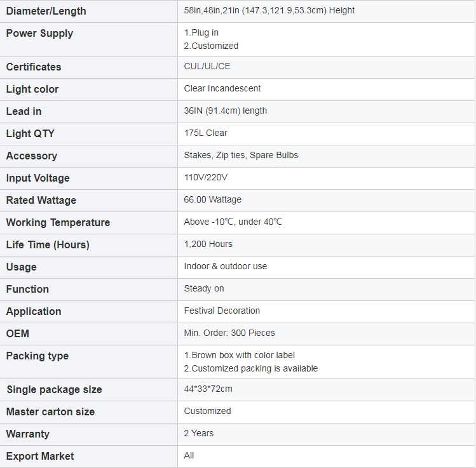This screenshot has height=468, width=476.
Task: Select the 1,200 Hours life time value
Action: [x=208, y=244]
